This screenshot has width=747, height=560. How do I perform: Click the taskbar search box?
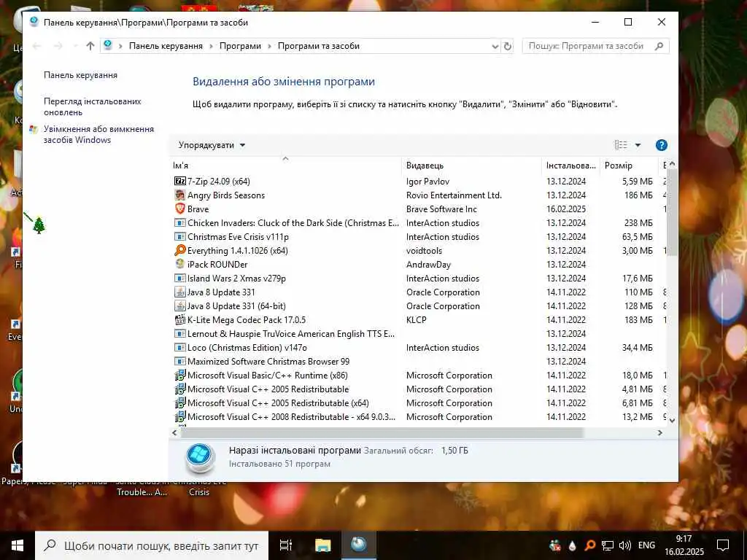point(152,545)
